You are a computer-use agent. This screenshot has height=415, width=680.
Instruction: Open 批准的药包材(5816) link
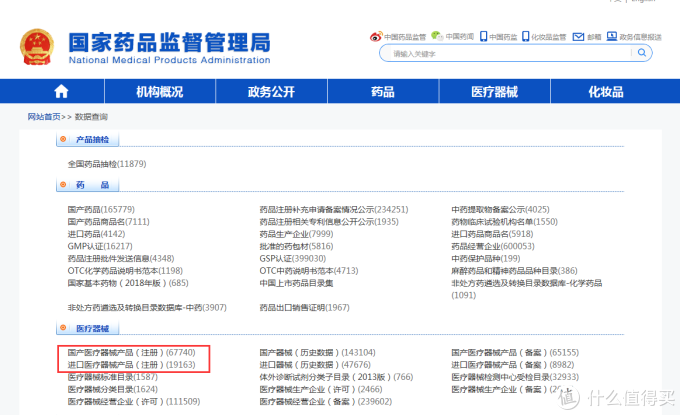pyautogui.click(x=297, y=246)
